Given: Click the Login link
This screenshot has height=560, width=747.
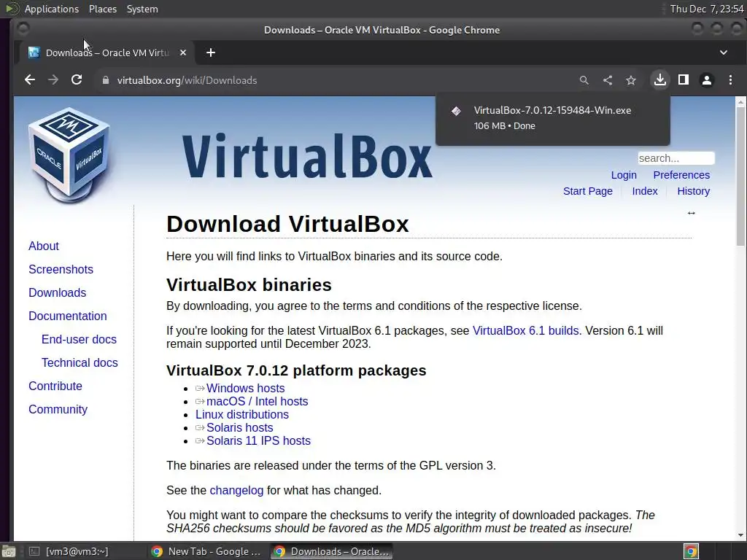Looking at the screenshot, I should click(x=624, y=175).
